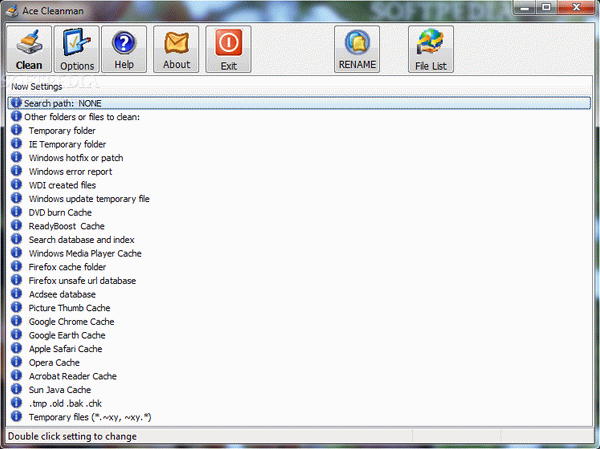Select 'Search database and index' row

pos(299,240)
